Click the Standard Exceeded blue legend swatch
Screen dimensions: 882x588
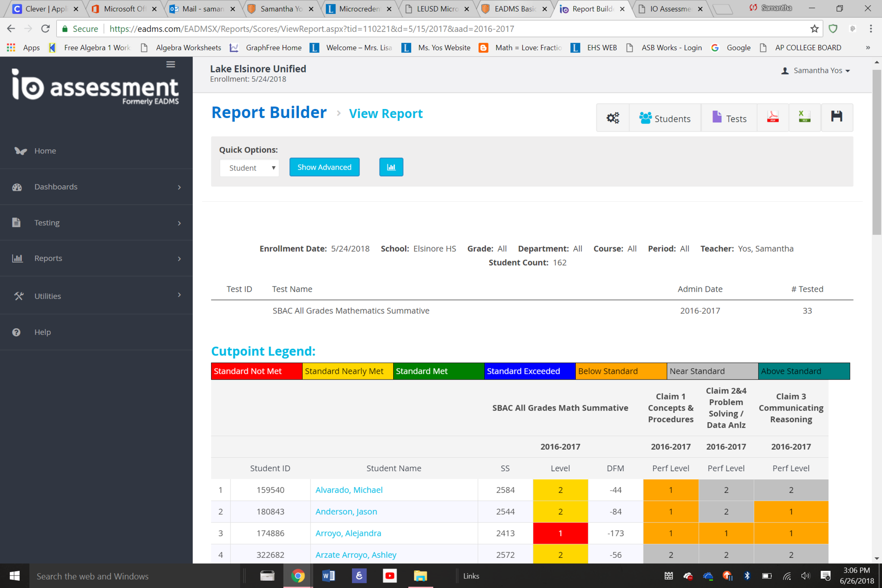coord(529,371)
